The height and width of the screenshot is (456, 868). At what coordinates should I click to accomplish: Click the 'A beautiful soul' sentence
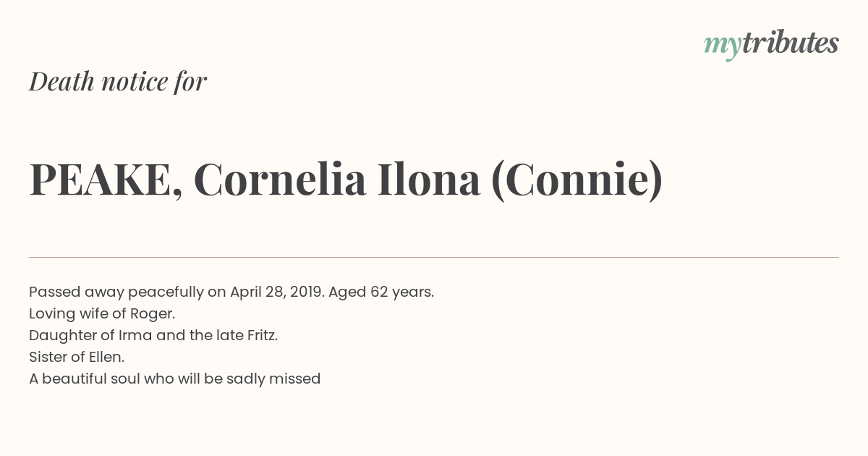[175, 379]
